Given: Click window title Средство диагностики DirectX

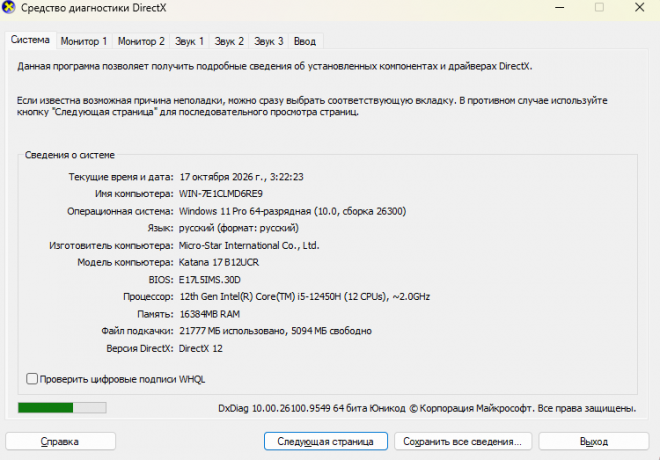Looking at the screenshot, I should point(93,8).
